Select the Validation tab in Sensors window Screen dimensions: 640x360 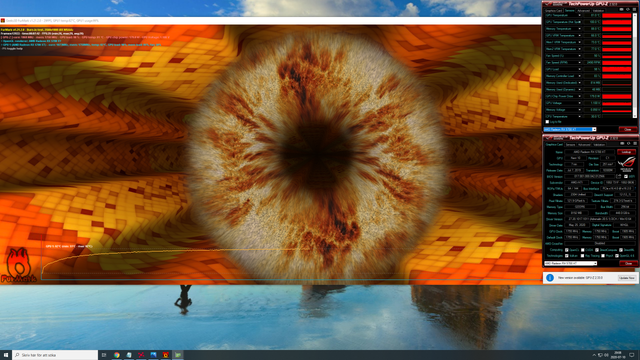[x=598, y=11]
